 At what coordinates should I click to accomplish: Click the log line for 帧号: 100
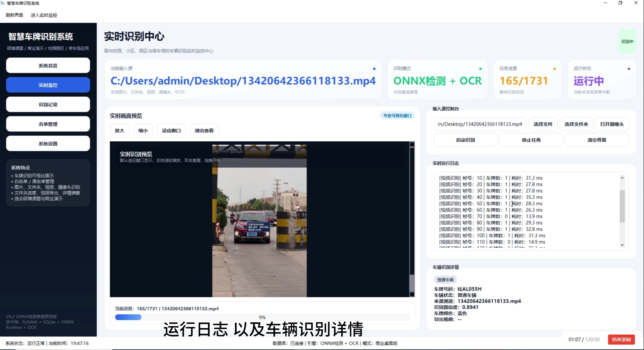point(492,236)
